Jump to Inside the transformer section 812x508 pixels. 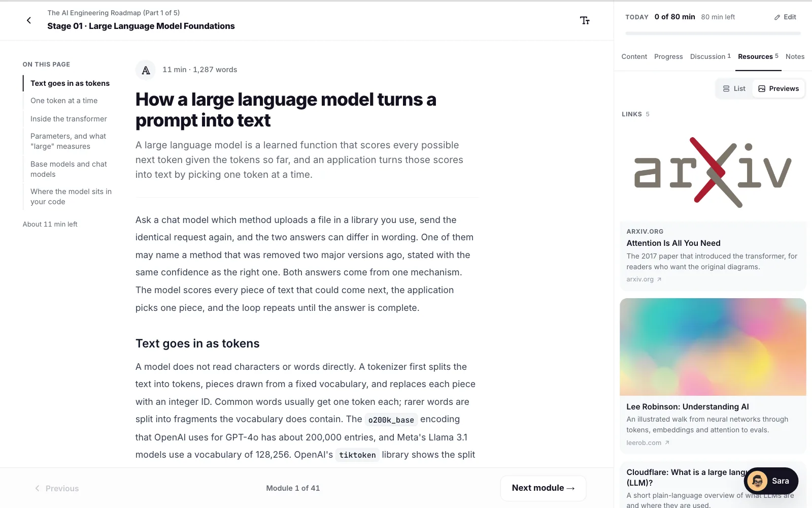click(69, 119)
